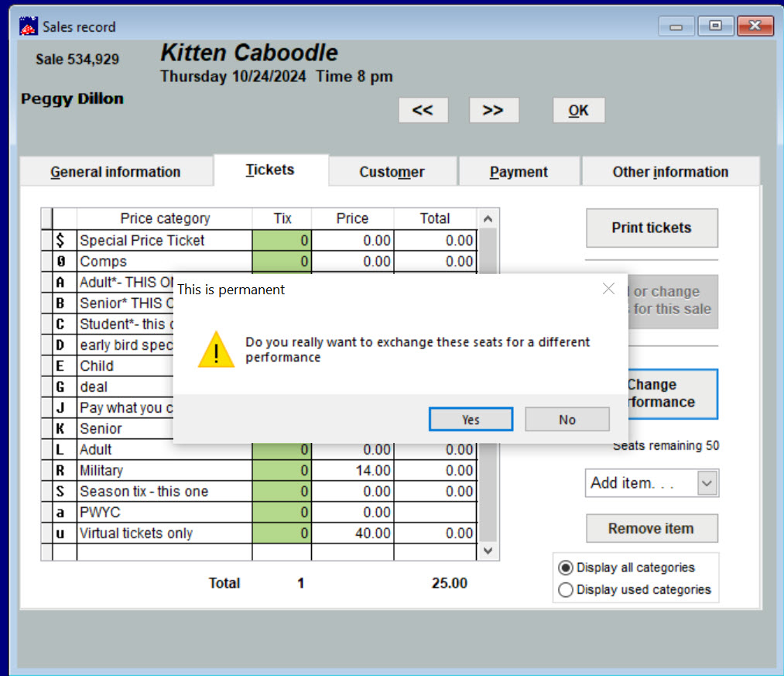Click the customer name Peggy Dillon
Viewport: 784px width, 676px height.
[72, 98]
